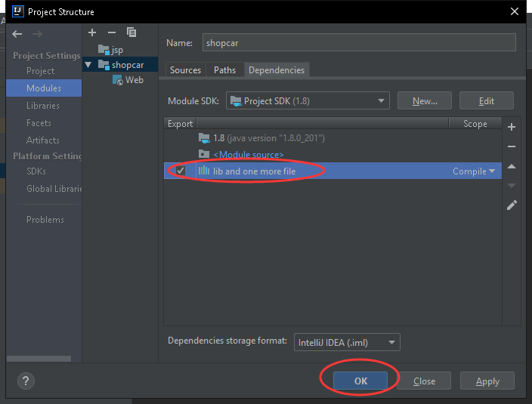Go back with the left arrow

17,34
